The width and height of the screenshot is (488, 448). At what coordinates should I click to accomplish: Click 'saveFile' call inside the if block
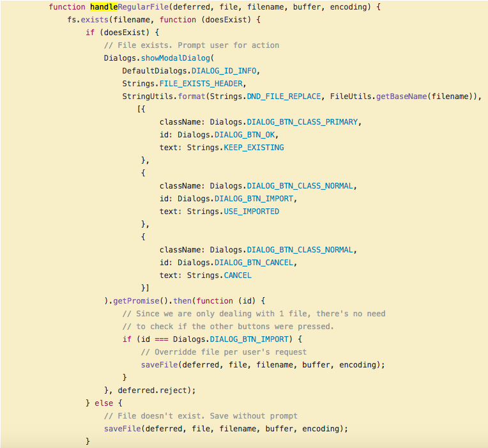coord(159,365)
